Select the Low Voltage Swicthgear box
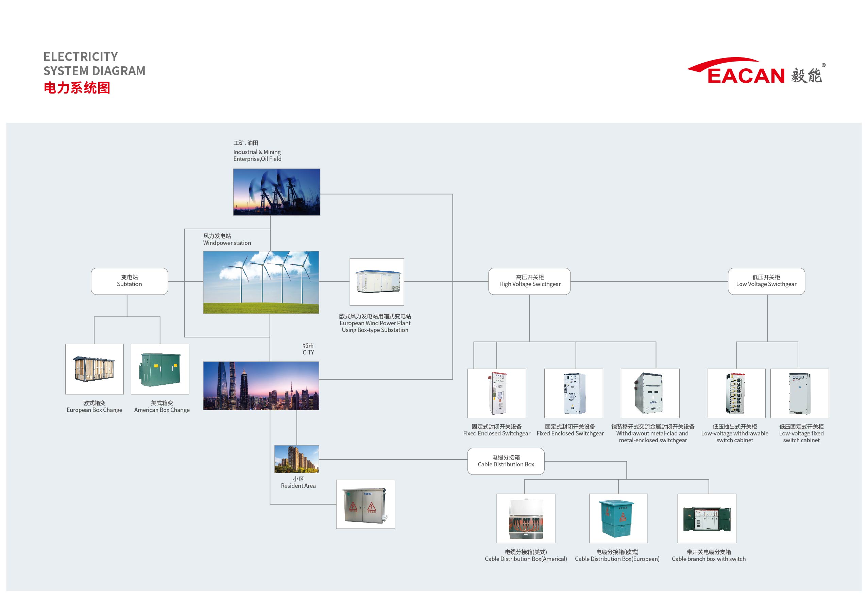868x597 pixels. 767,281
